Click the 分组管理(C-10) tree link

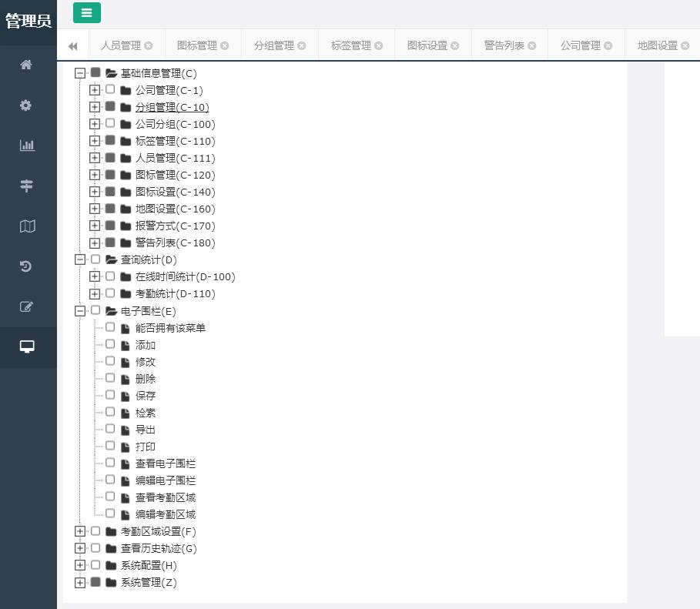coord(171,107)
